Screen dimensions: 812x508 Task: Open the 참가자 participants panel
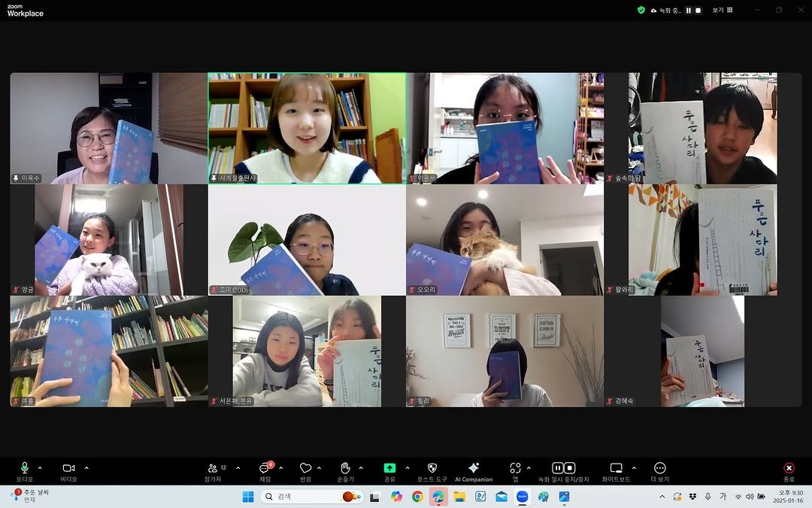click(x=215, y=468)
